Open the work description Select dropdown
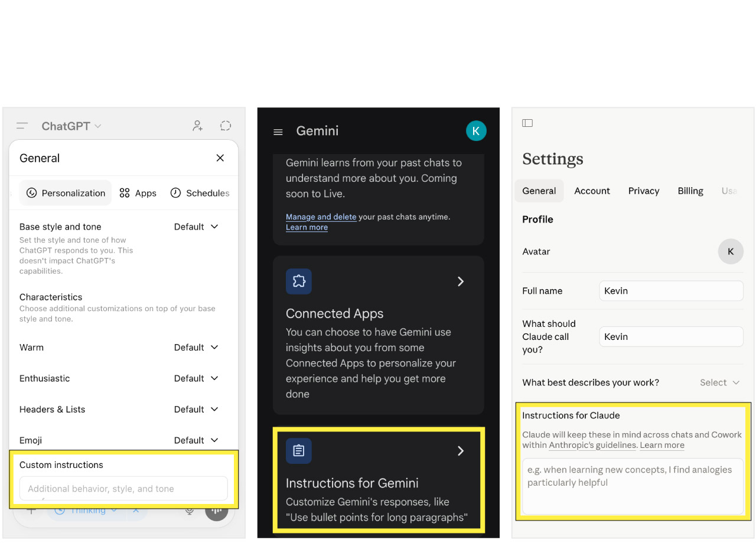 (x=719, y=382)
